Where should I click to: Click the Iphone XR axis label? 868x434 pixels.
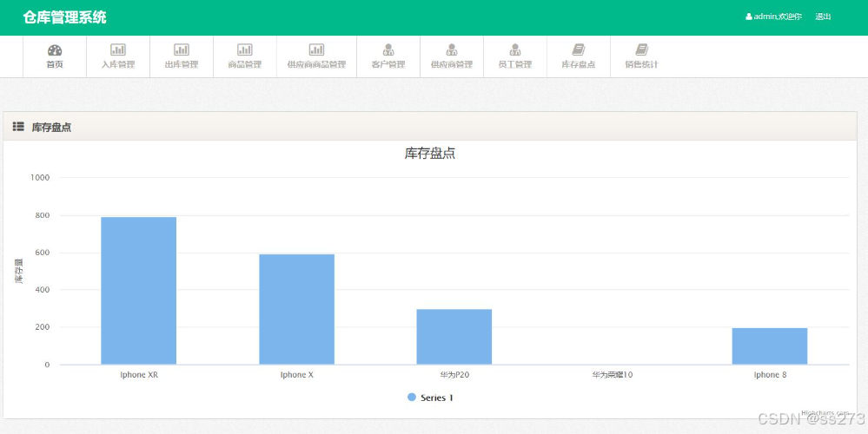139,375
